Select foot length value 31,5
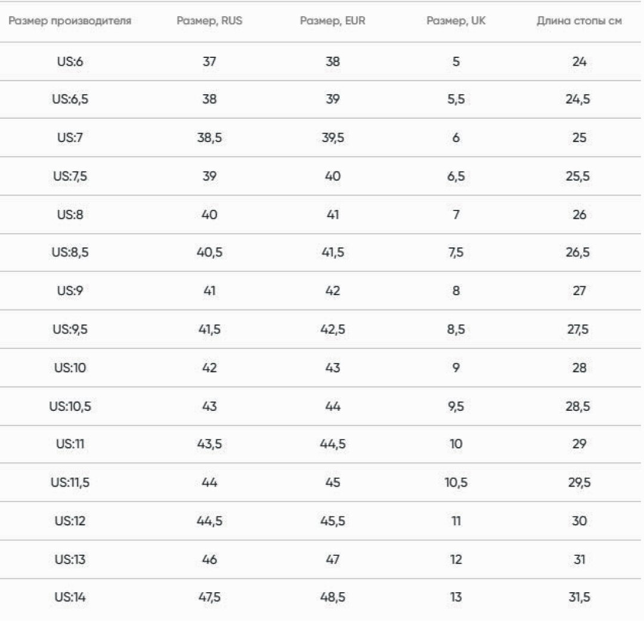Screen dimensions: 644x644 click(x=579, y=597)
